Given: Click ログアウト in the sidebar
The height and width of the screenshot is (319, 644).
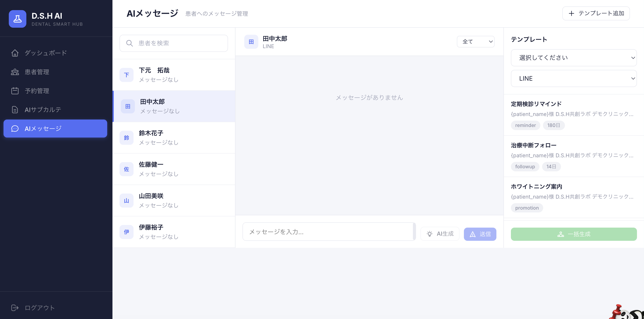Looking at the screenshot, I should pos(55,308).
